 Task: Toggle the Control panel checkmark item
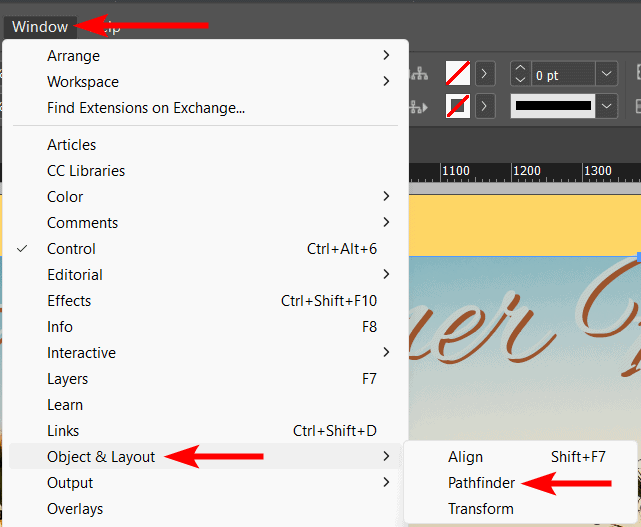pyautogui.click(x=71, y=249)
